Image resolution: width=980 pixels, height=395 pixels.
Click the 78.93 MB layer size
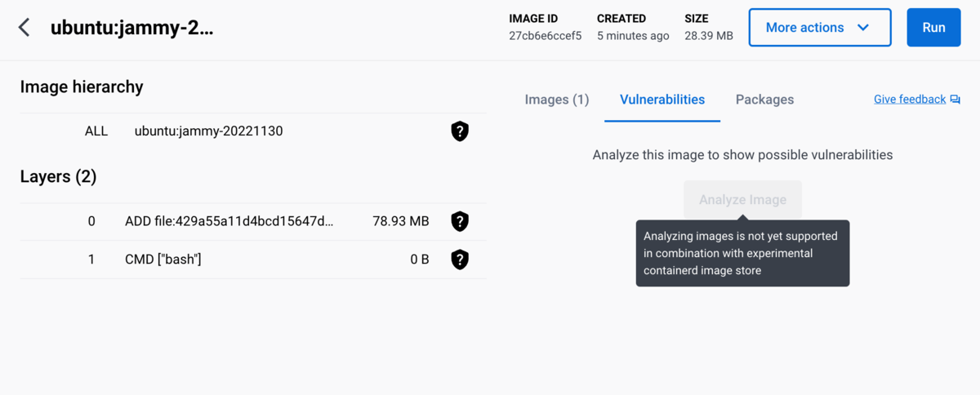(401, 221)
